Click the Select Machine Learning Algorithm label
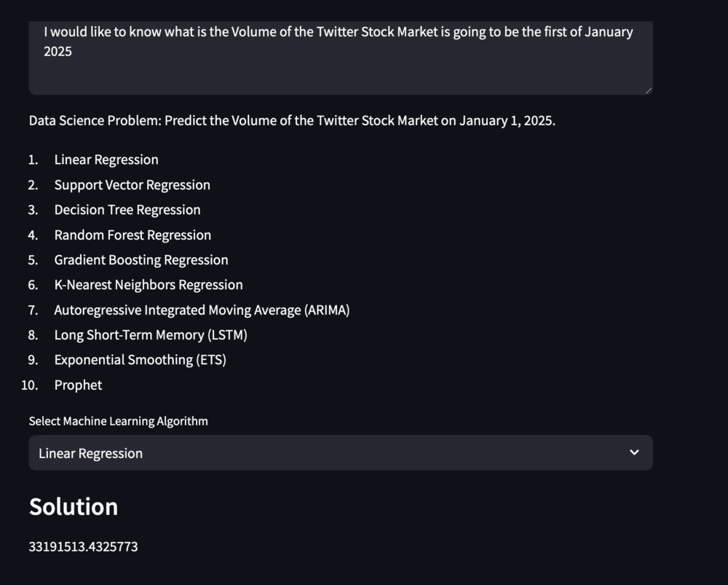The image size is (728, 585). pos(118,421)
